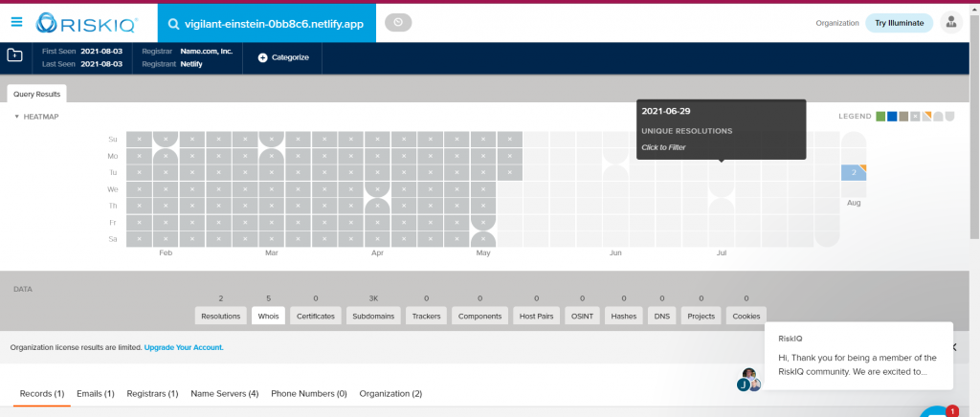Open the user profile avatar menu
Image resolution: width=980 pixels, height=417 pixels.
tap(951, 22)
